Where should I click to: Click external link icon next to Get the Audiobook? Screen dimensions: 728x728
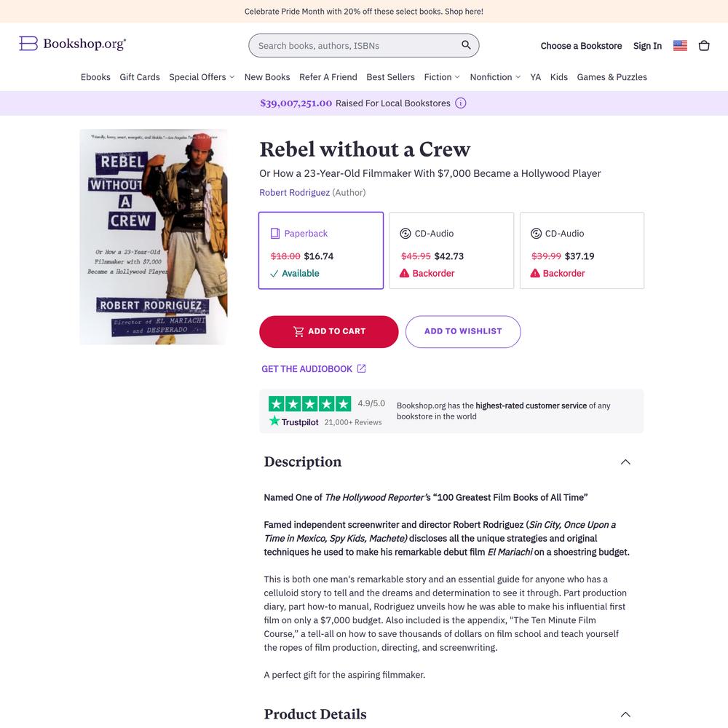361,368
